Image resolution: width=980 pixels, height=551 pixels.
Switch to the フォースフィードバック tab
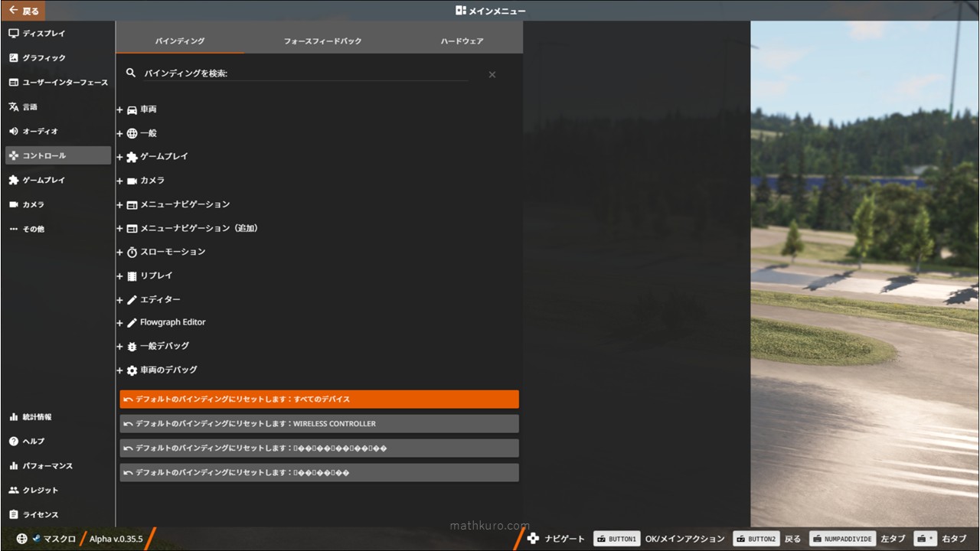click(322, 41)
